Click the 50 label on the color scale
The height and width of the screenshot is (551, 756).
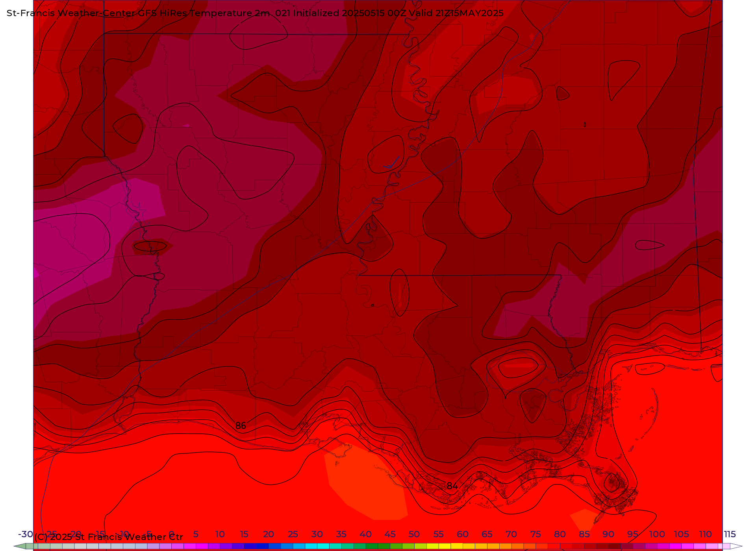[414, 534]
